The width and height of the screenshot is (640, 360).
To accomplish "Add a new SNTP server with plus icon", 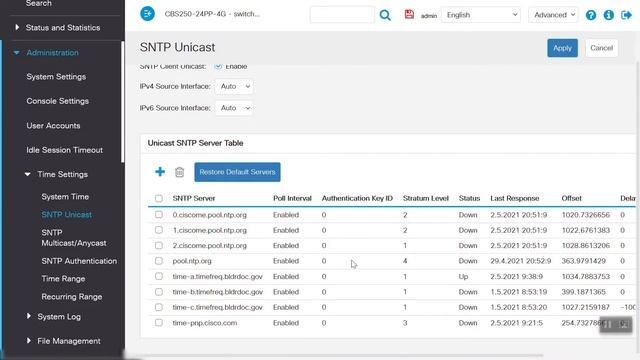I will coord(160,172).
